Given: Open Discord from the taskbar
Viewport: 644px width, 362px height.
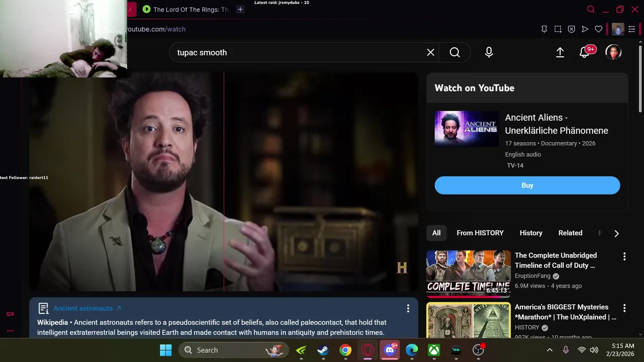Looking at the screenshot, I should click(390, 350).
